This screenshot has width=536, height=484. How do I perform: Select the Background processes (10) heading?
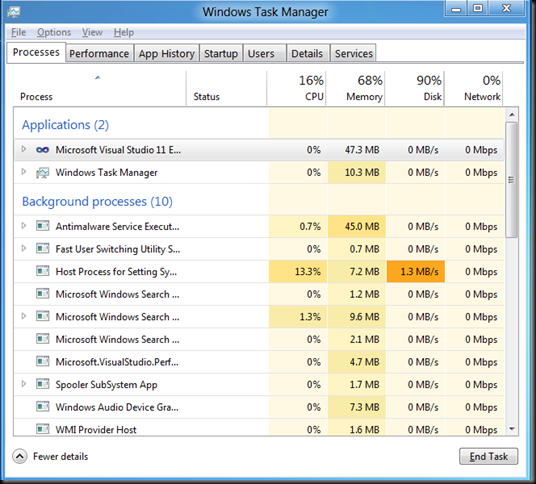click(97, 202)
